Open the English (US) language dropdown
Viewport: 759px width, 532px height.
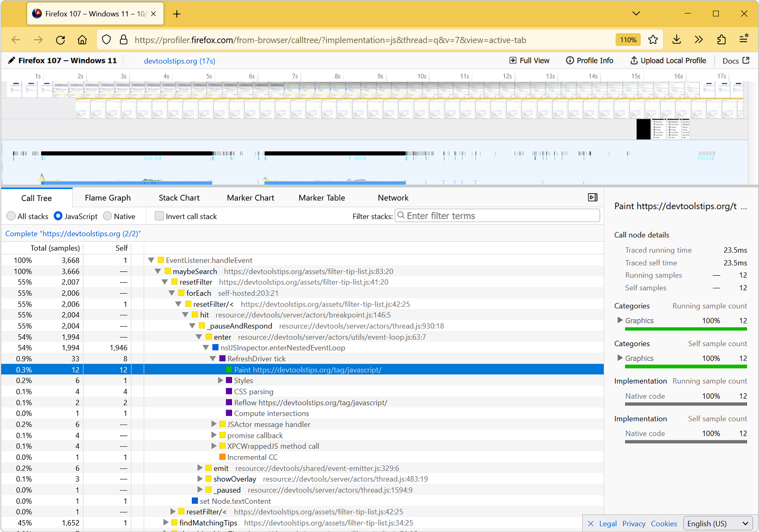(718, 523)
